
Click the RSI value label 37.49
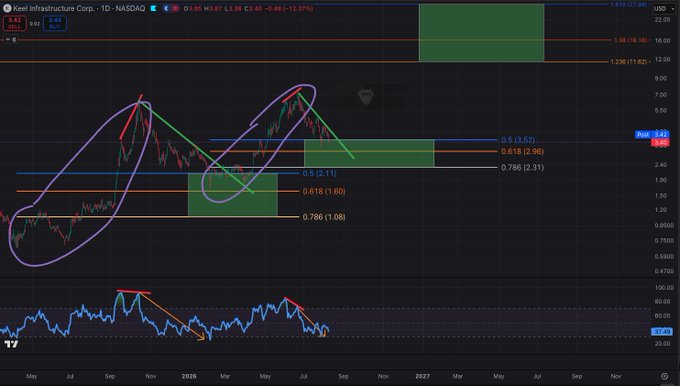[x=662, y=331]
